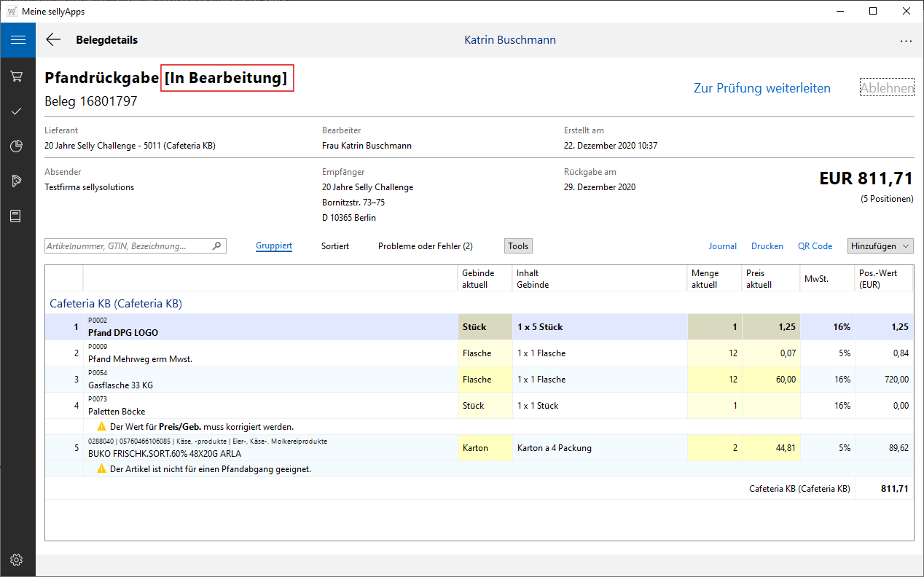Expand the Hinzufügen dropdown
Image resolution: width=924 pixels, height=577 pixels.
[880, 246]
